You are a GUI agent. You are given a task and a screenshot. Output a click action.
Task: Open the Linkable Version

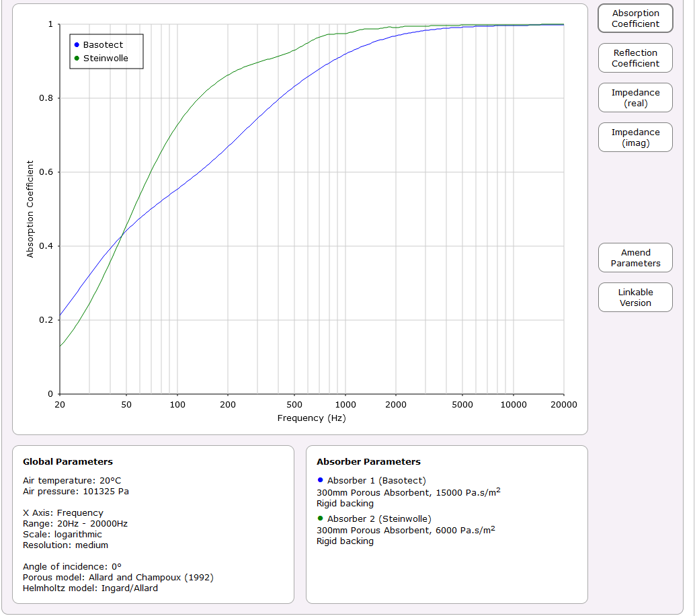tap(635, 298)
